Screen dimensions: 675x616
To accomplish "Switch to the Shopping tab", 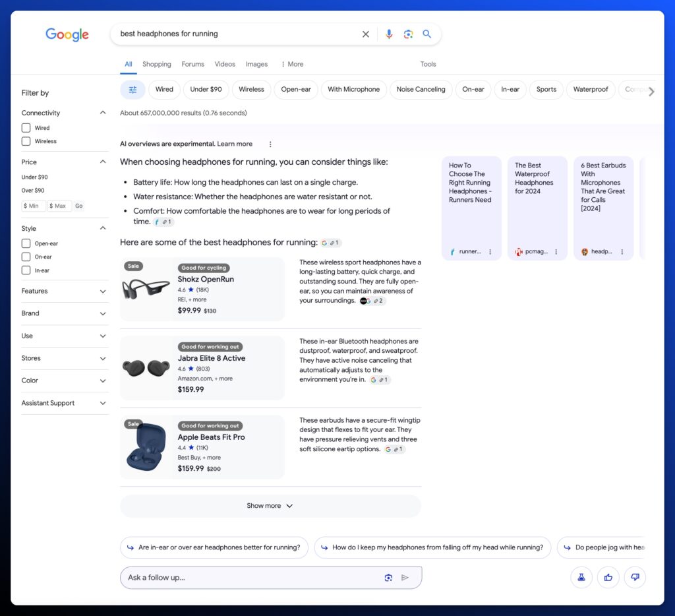I will pyautogui.click(x=156, y=65).
